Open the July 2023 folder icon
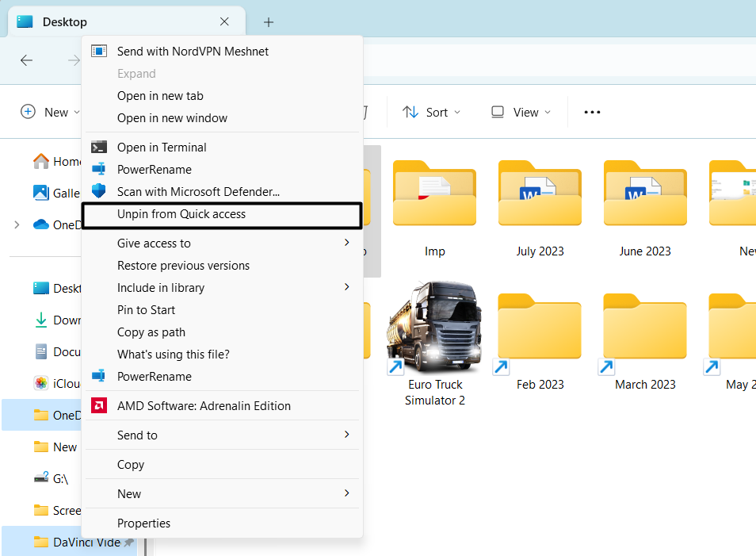756x556 pixels. point(540,194)
